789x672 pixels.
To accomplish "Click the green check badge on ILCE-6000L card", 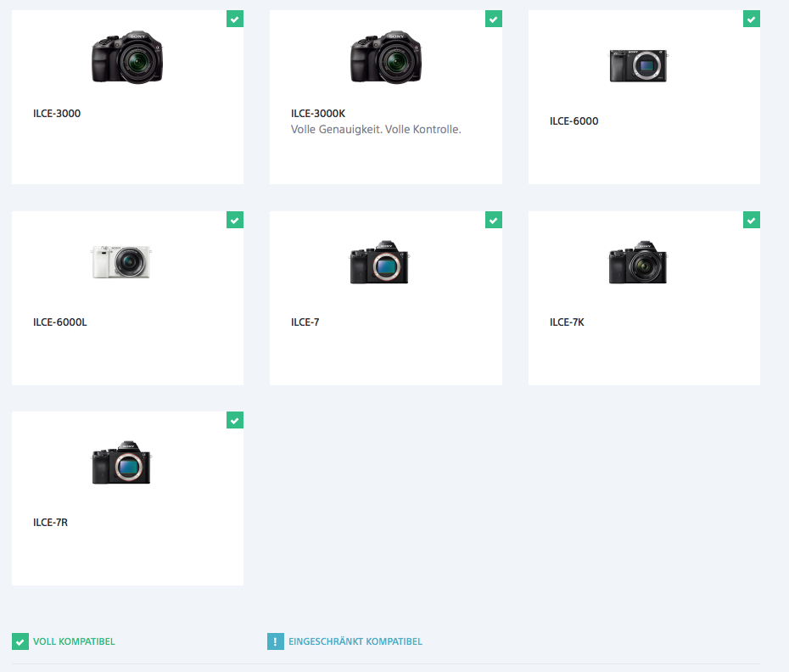I will click(235, 220).
